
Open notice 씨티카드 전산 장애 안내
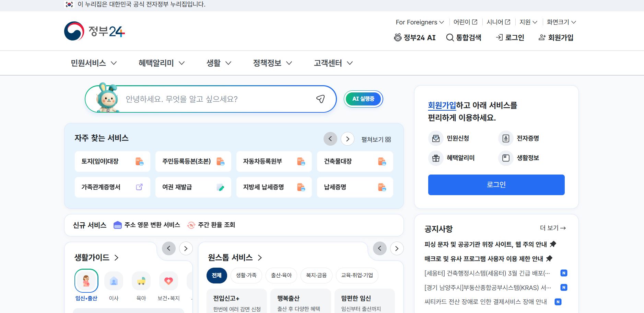(485, 302)
